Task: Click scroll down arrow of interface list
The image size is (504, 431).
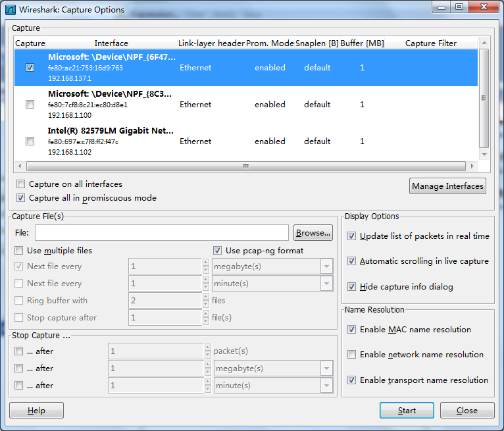Action: (484, 155)
